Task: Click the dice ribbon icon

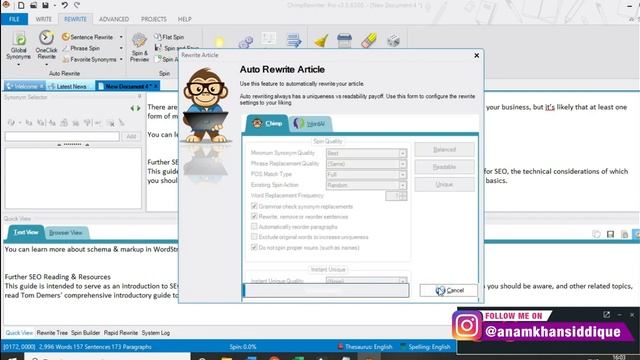Action: click(393, 40)
